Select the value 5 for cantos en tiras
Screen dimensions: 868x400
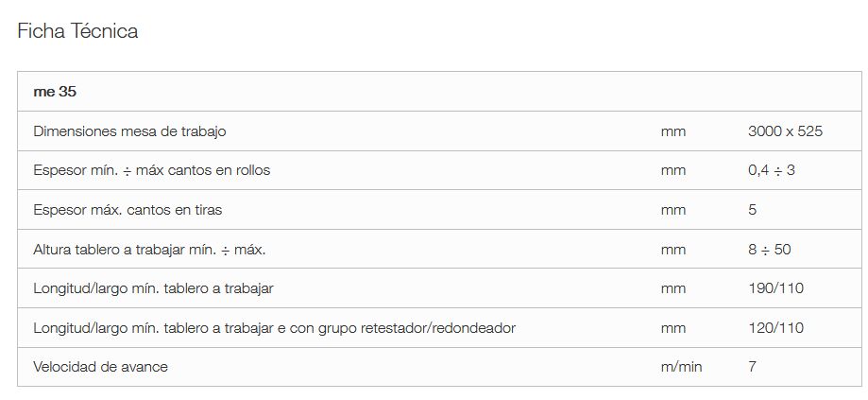[752, 210]
